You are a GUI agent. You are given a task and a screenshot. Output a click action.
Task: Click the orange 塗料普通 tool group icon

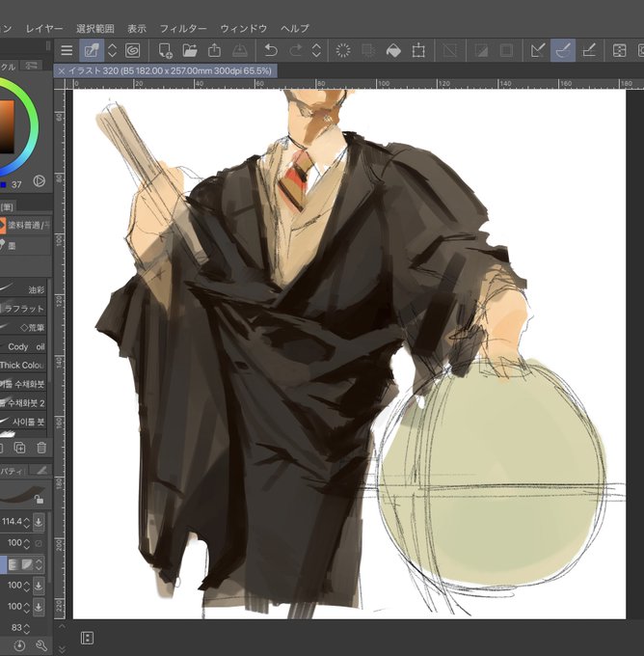point(3,226)
